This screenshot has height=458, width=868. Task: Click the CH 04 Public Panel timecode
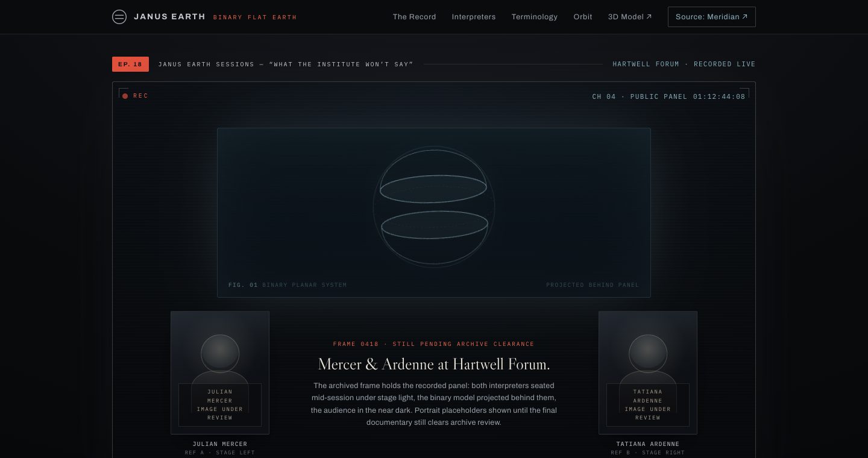tap(668, 96)
